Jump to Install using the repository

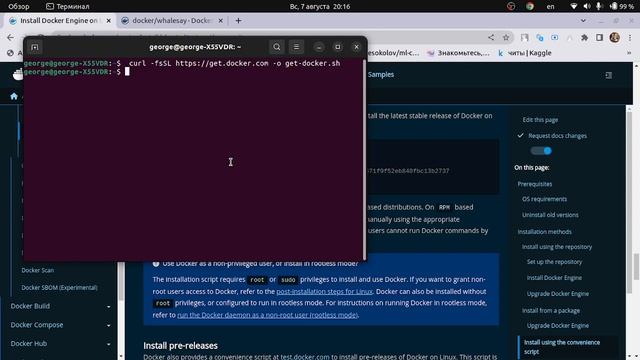557,247
